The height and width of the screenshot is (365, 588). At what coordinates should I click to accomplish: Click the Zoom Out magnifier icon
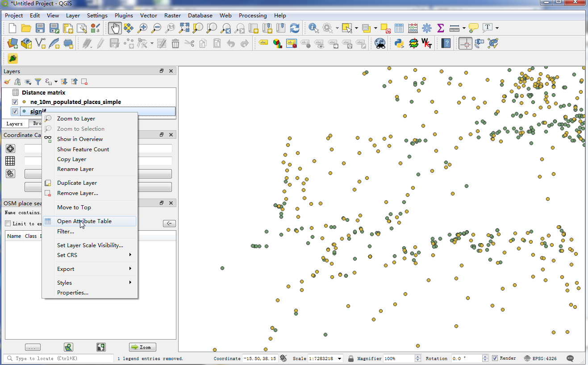tap(156, 28)
